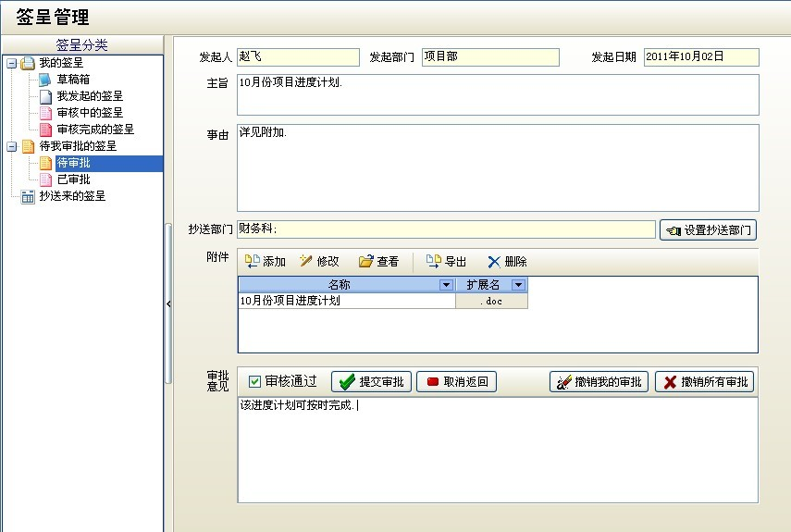Collapse the 待我审批的签呈 tree node
Image resolution: width=791 pixels, height=532 pixels.
tap(11, 146)
